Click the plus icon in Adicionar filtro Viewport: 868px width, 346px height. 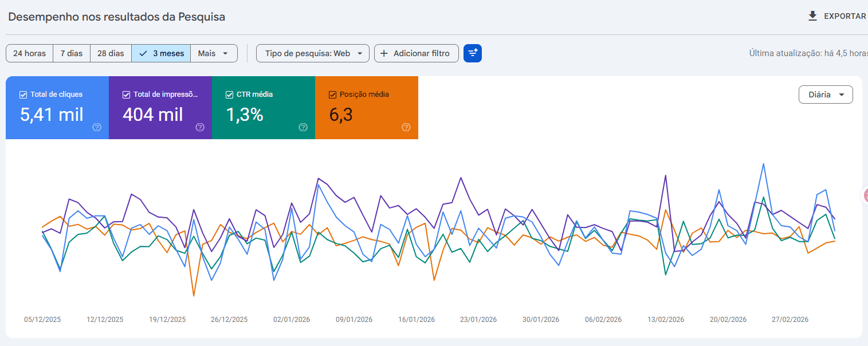tap(384, 53)
